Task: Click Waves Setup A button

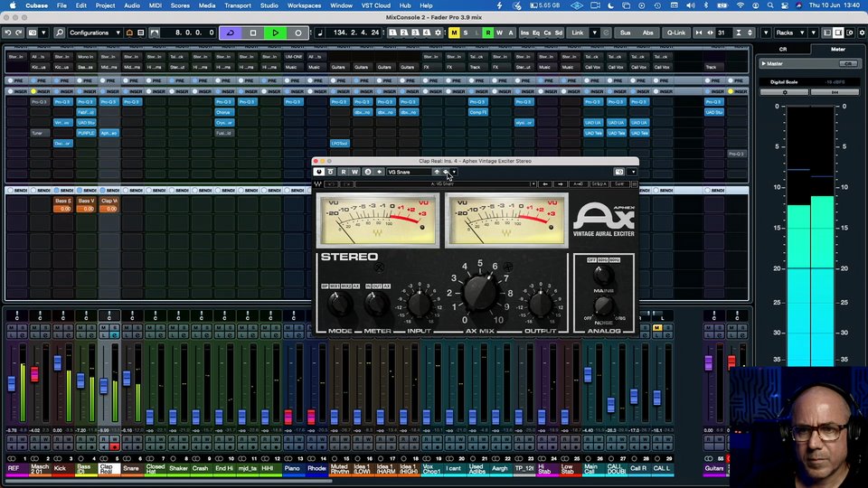Action: [599, 183]
